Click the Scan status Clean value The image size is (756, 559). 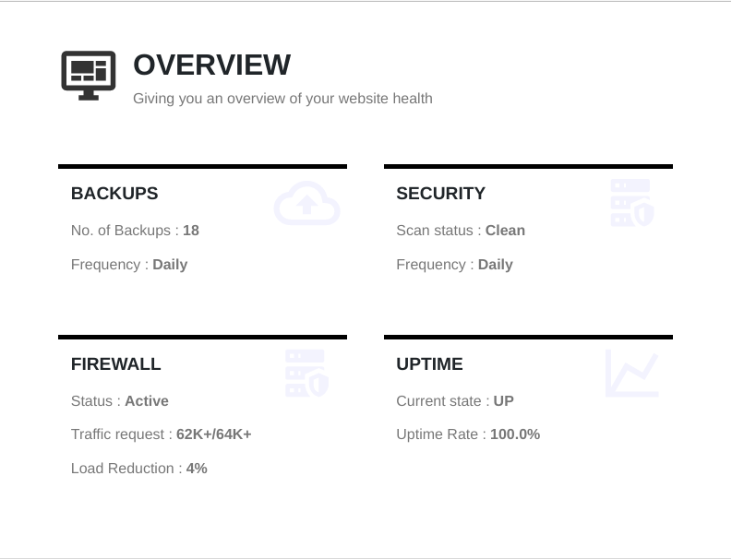click(505, 231)
